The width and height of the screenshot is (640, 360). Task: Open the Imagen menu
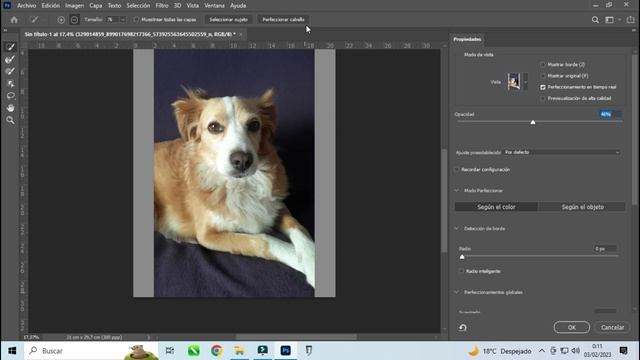(x=74, y=6)
